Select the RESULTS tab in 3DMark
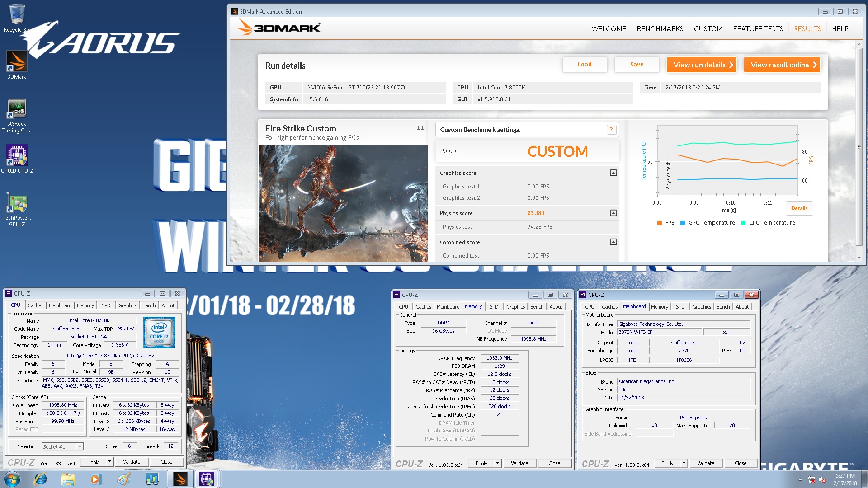Screen dimensions: 868x488 click(x=807, y=28)
